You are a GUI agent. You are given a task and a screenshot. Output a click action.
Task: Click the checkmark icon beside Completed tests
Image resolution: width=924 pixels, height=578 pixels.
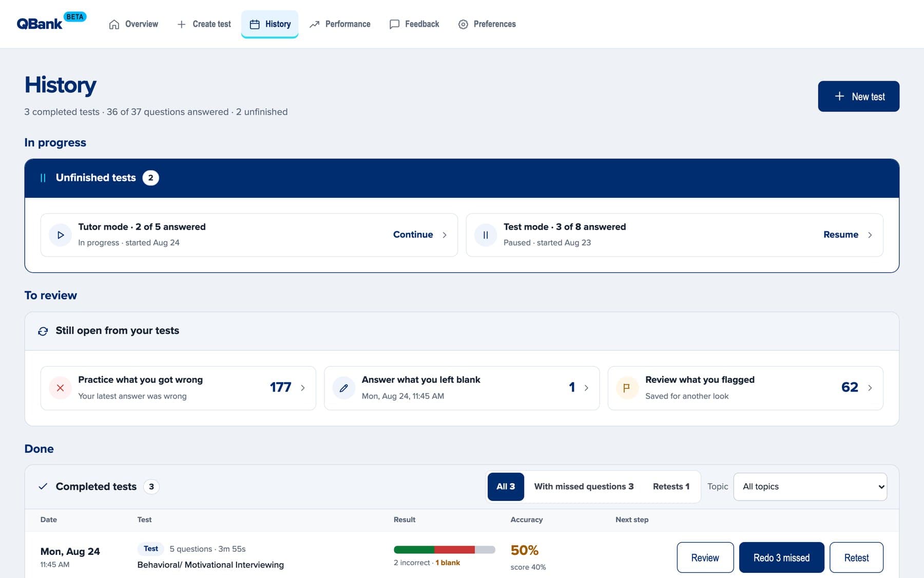point(43,486)
